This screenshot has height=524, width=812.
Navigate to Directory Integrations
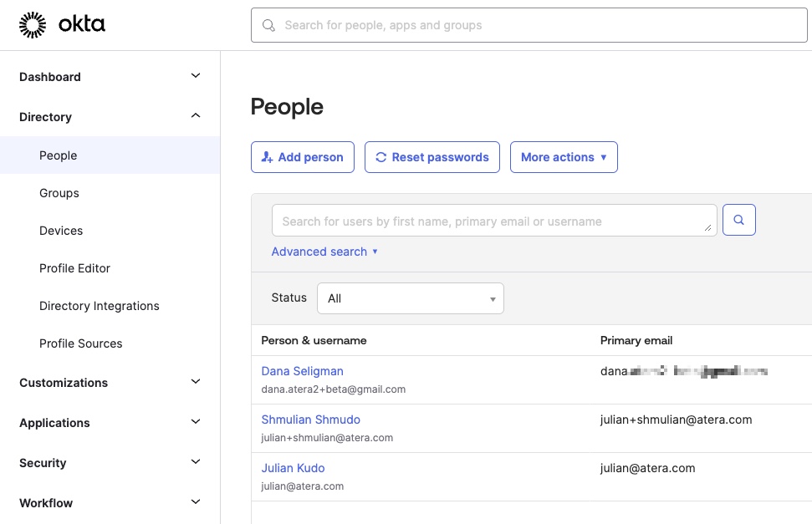click(x=100, y=306)
